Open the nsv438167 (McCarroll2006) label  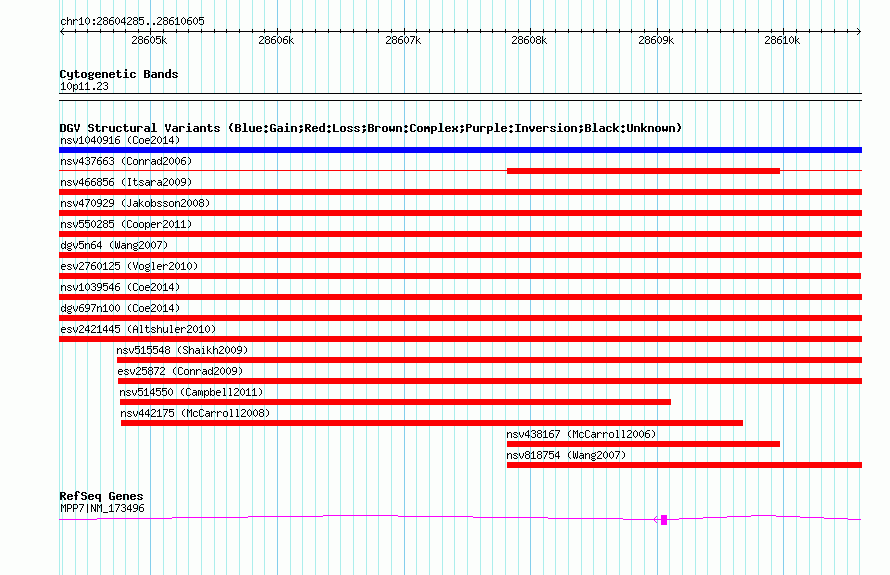581,434
